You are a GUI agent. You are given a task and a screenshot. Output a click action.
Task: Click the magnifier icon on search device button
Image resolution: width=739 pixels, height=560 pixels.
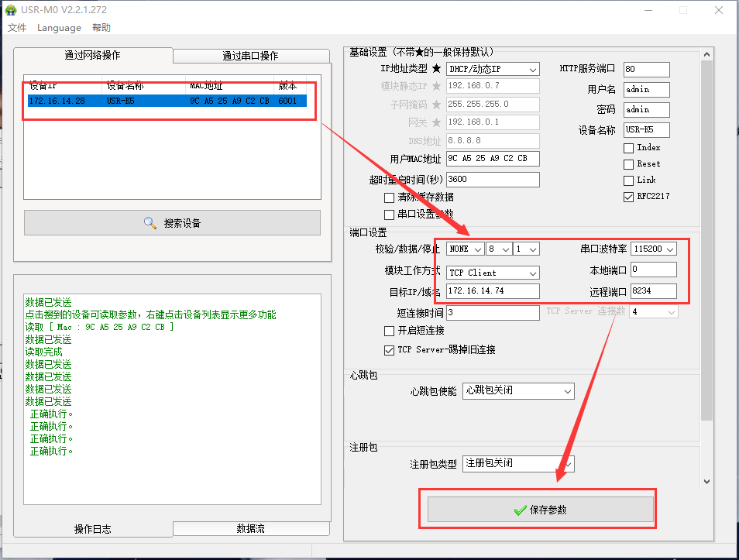pos(150,223)
